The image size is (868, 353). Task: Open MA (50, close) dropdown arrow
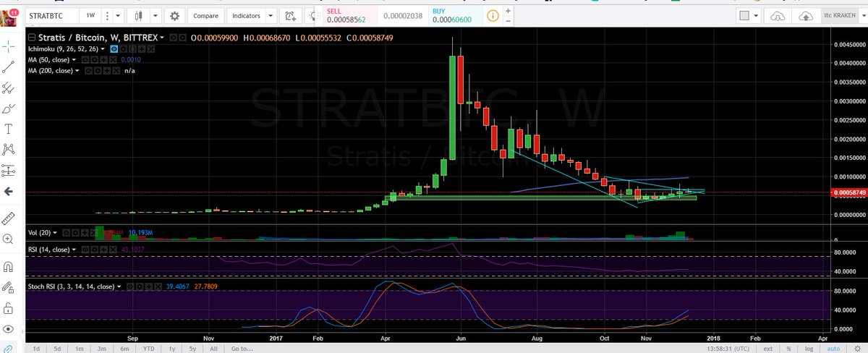click(74, 60)
